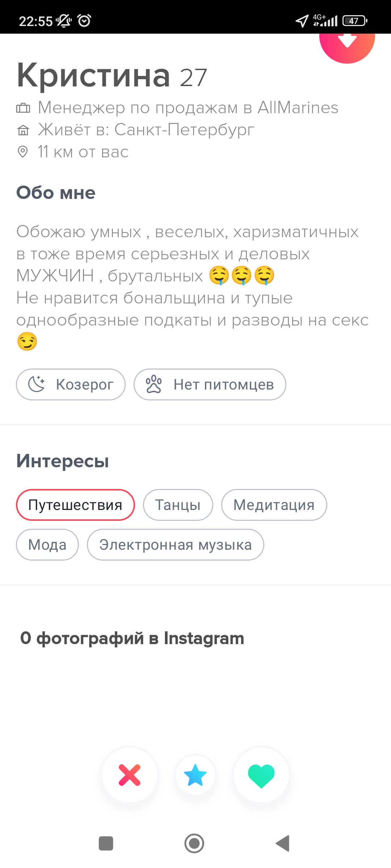The image size is (391, 868).
Task: Tap the briefcase job icon
Action: (23, 108)
